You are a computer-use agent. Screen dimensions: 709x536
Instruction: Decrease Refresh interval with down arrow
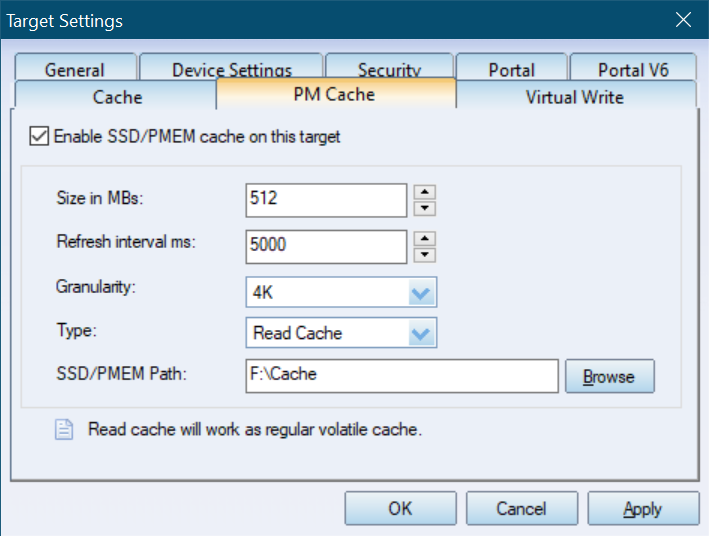[425, 255]
